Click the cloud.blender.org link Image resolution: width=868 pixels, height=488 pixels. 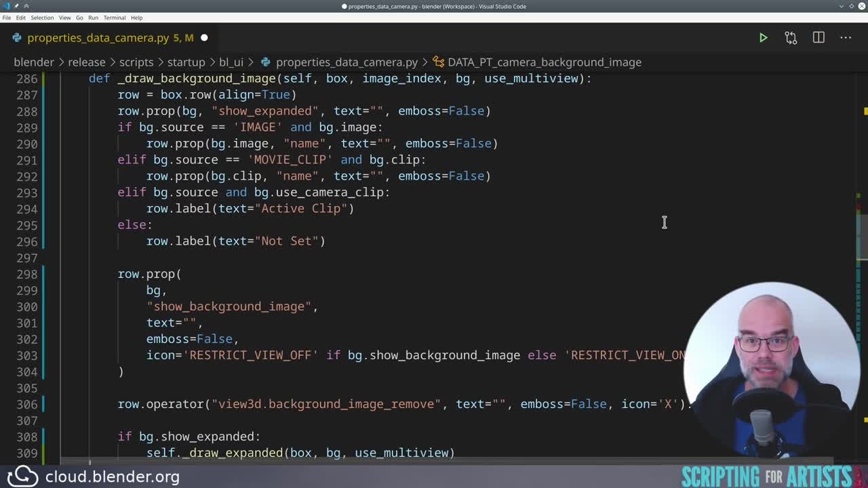tap(113, 476)
